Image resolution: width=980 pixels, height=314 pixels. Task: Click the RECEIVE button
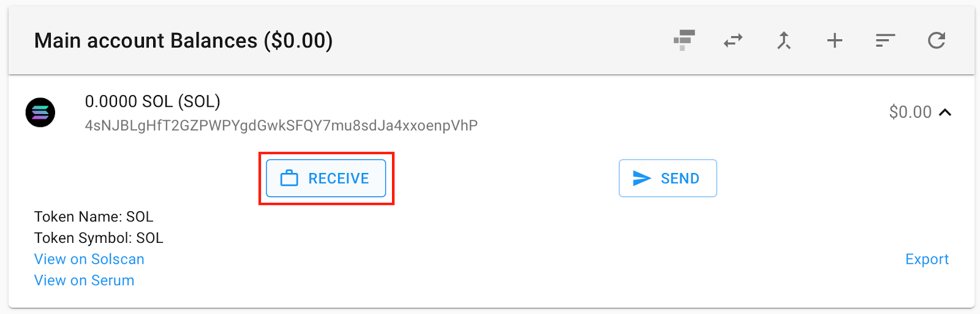pos(326,178)
